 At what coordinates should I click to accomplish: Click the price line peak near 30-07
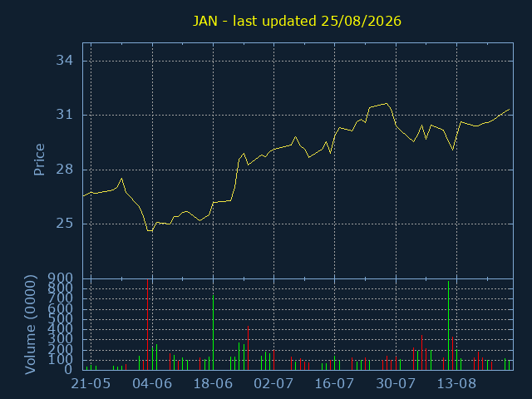point(386,103)
